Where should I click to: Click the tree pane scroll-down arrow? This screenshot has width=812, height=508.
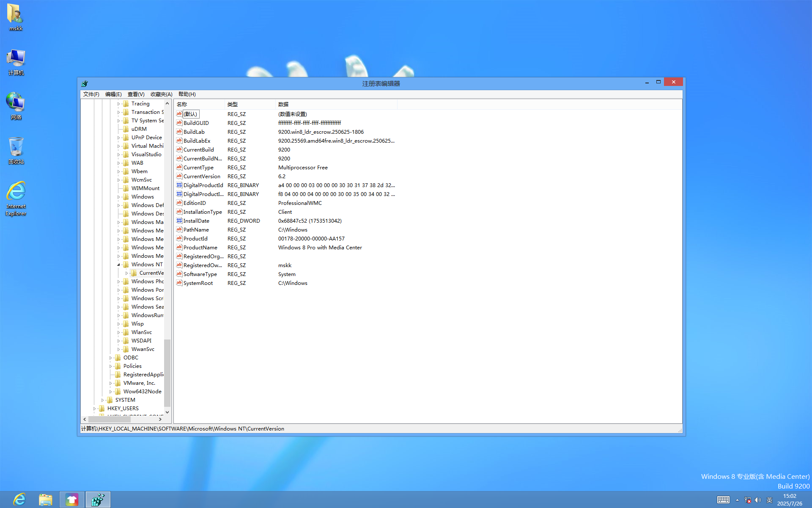point(167,412)
